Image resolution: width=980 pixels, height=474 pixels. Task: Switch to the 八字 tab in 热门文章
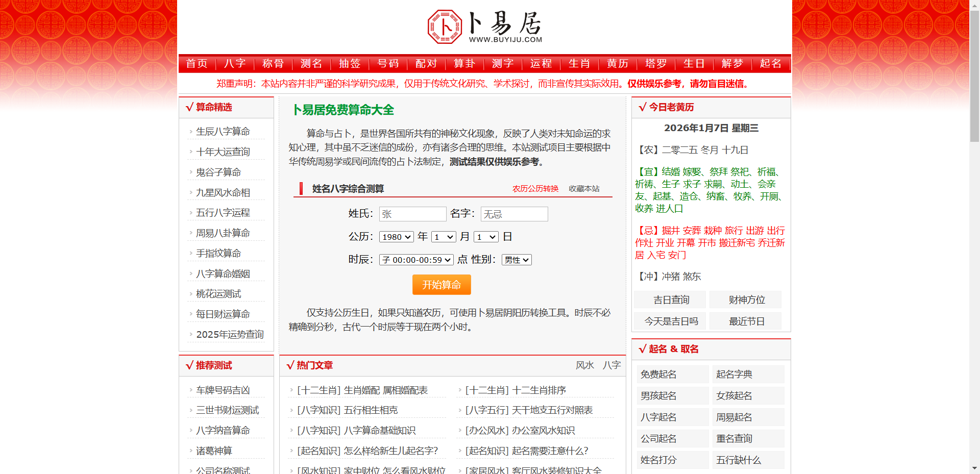coord(611,365)
